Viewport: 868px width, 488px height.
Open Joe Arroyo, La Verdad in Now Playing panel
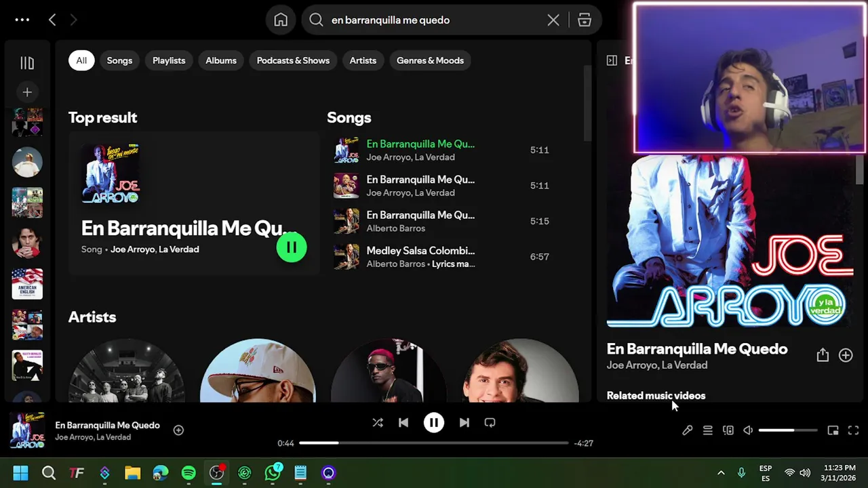coord(657,365)
